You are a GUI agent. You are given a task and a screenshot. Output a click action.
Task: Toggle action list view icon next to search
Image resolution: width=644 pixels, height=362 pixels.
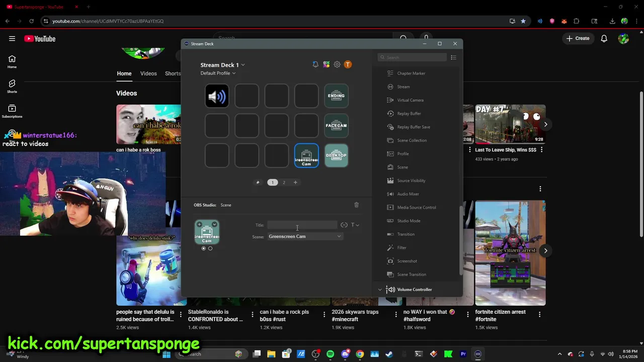[x=453, y=57]
